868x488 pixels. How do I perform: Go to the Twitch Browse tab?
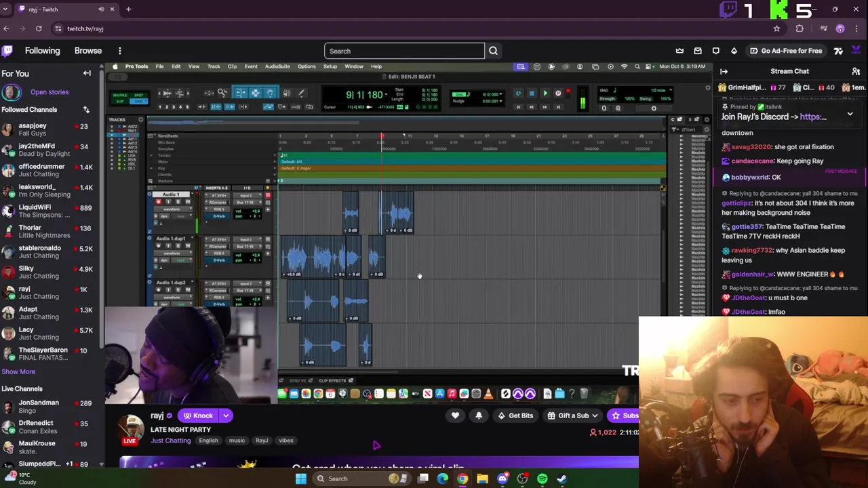pyautogui.click(x=88, y=51)
